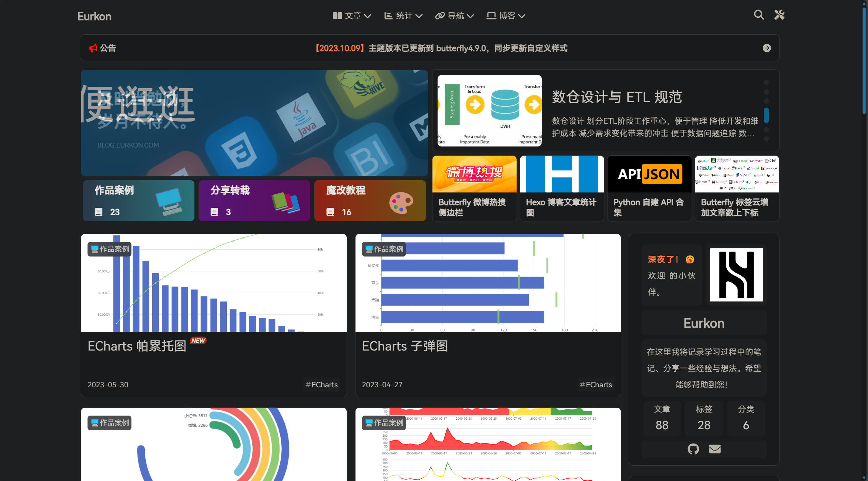The image size is (868, 481).
Task: Click the page vertical scrollbar thumb
Action: pos(864,61)
